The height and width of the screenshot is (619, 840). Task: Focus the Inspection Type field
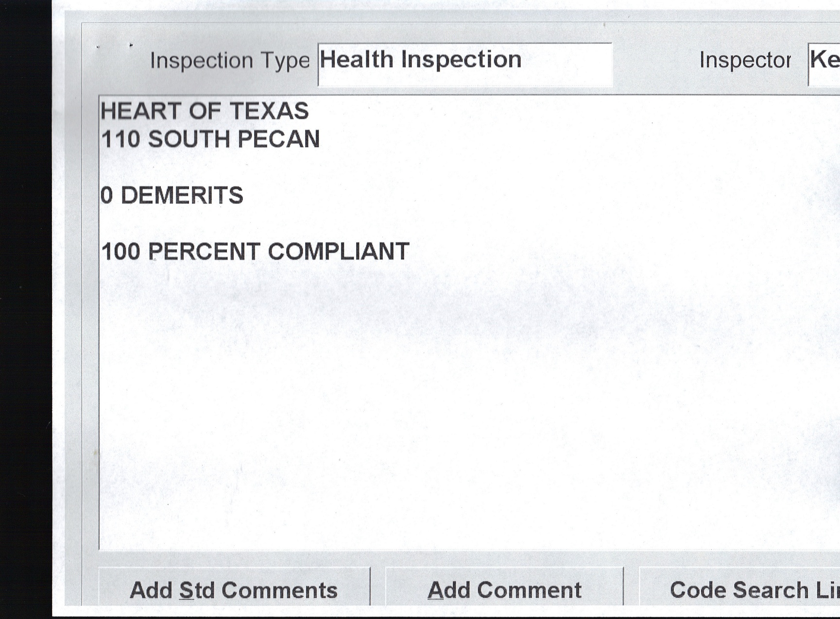point(464,64)
